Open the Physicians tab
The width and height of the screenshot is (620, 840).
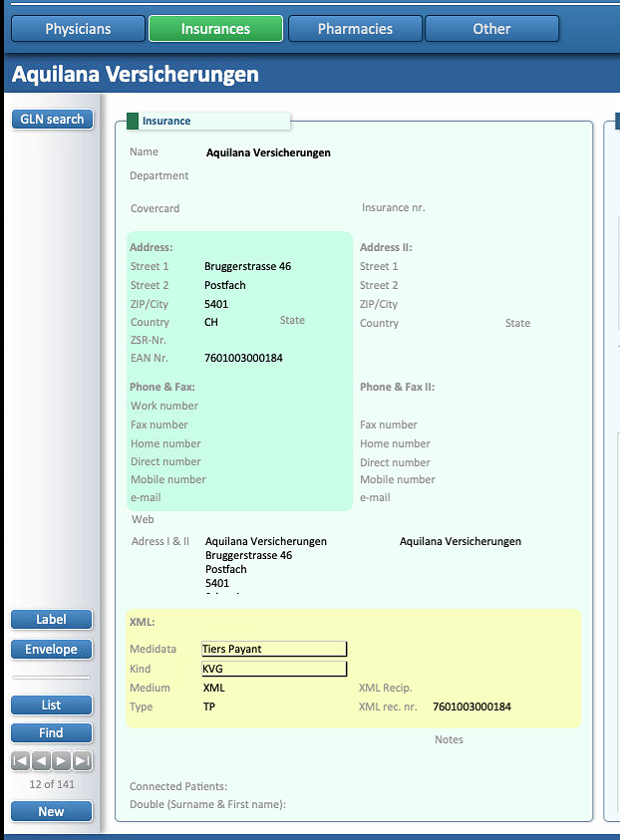click(78, 28)
